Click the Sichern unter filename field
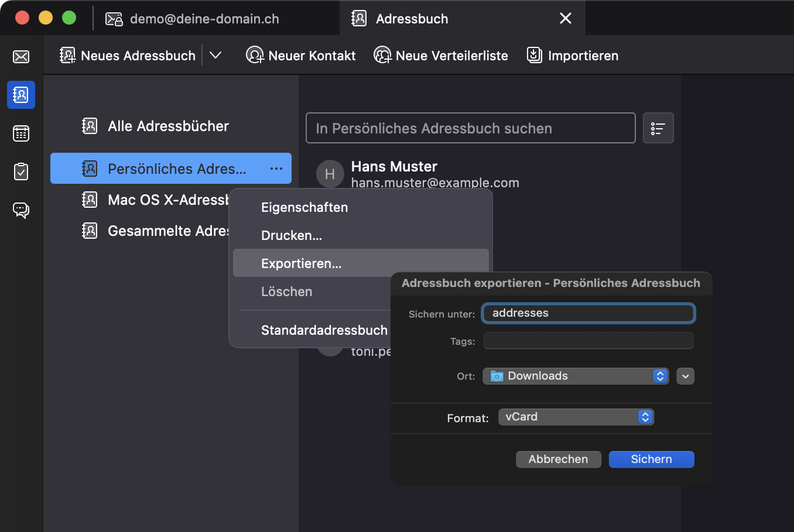 [588, 313]
